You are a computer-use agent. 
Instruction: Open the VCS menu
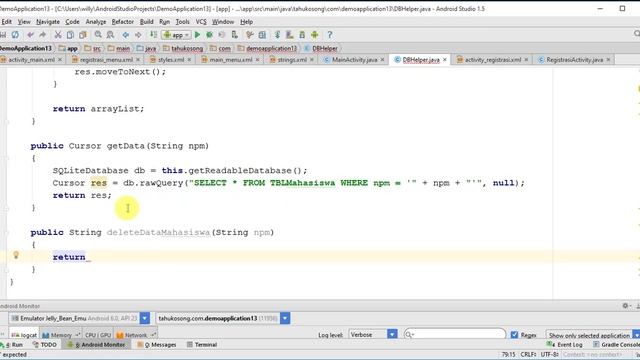(x=201, y=22)
